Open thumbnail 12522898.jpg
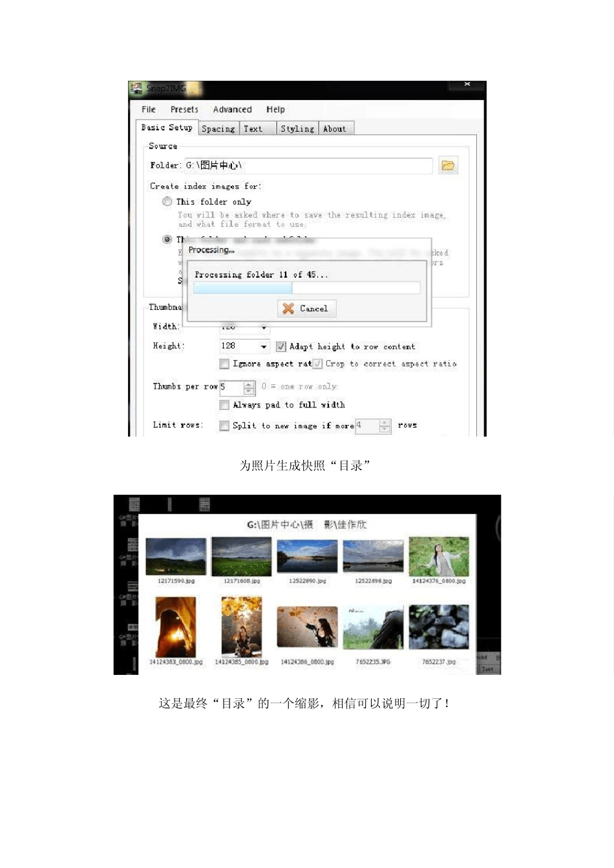 373,556
